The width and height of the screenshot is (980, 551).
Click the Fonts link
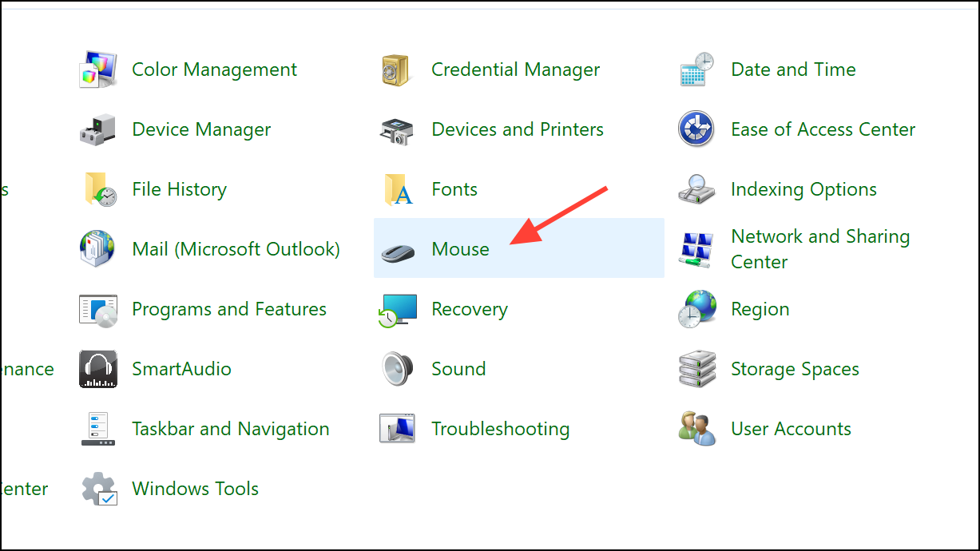click(x=454, y=189)
